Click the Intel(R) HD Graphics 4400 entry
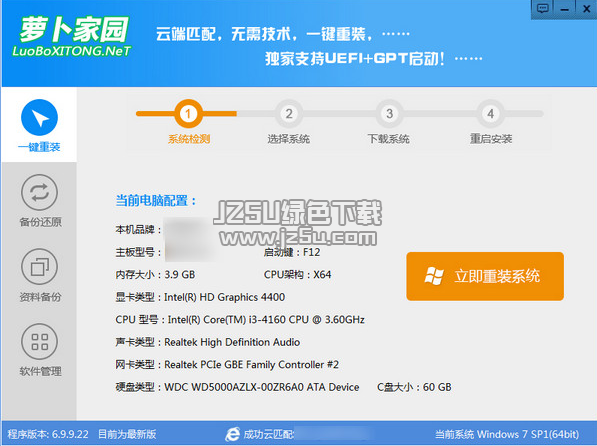The image size is (597, 446). 200,297
